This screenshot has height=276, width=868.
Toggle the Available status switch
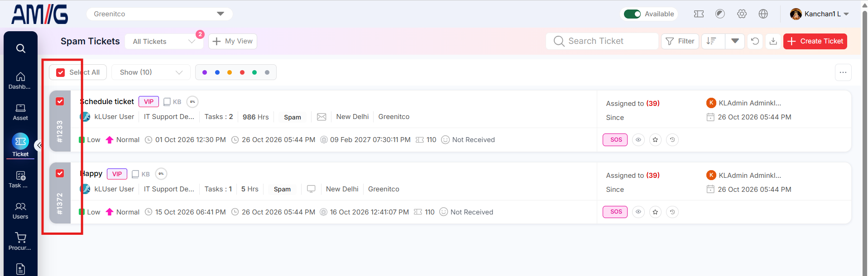click(632, 14)
